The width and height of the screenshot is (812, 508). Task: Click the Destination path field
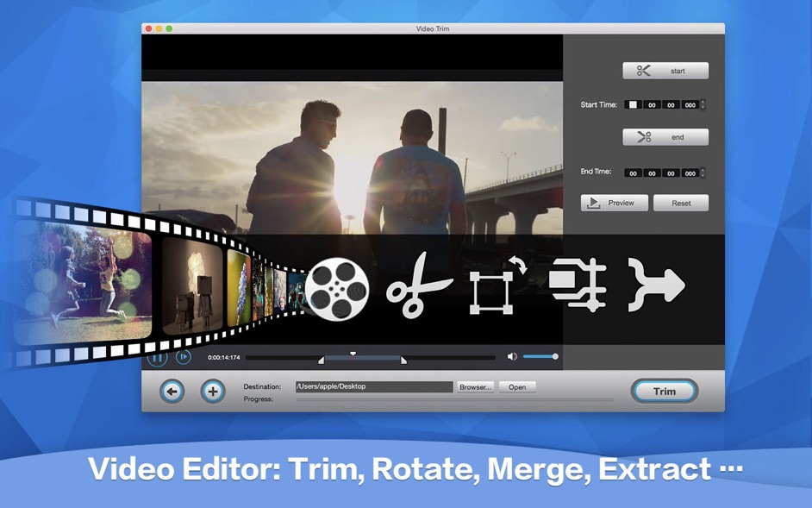pos(373,387)
